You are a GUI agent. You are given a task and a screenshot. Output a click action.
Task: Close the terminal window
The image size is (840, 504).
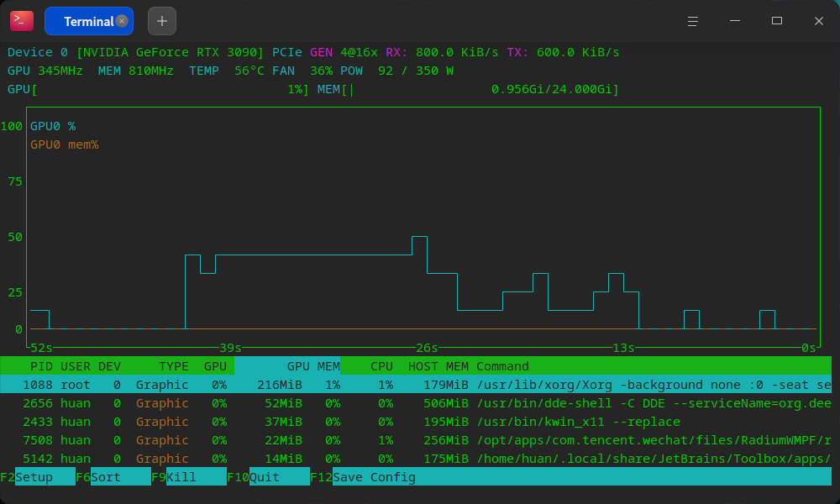click(x=818, y=21)
